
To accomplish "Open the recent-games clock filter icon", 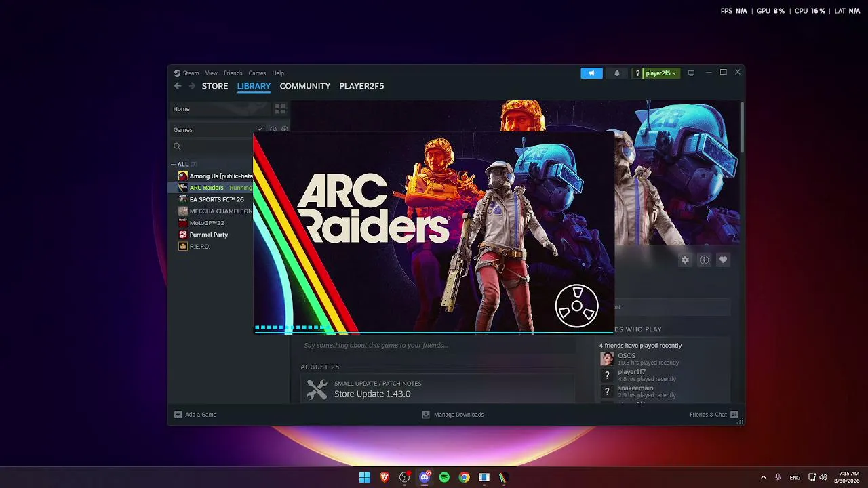I will click(273, 129).
